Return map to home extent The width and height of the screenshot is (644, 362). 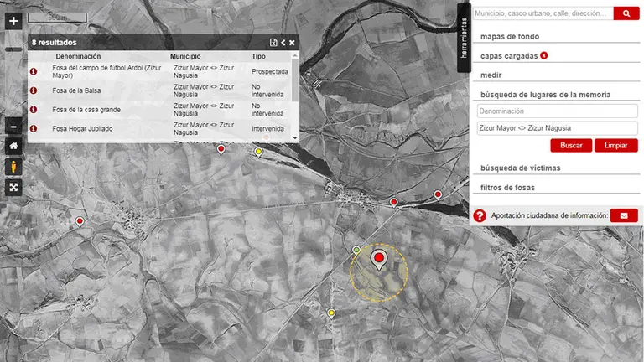coord(13,146)
